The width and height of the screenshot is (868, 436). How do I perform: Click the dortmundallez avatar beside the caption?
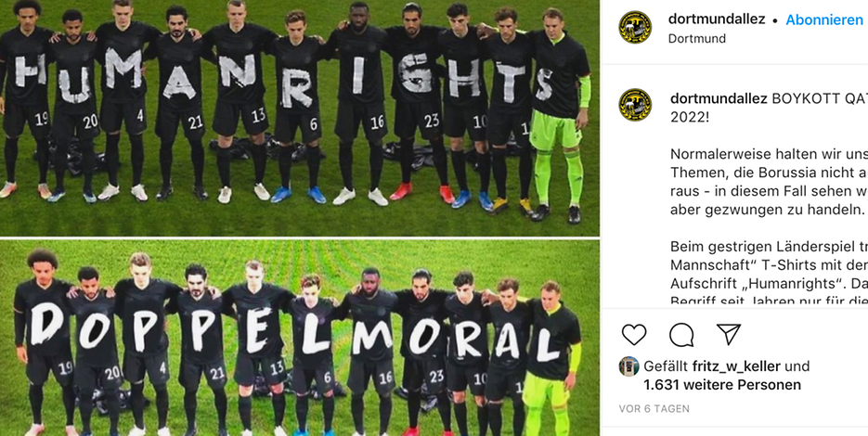[635, 105]
